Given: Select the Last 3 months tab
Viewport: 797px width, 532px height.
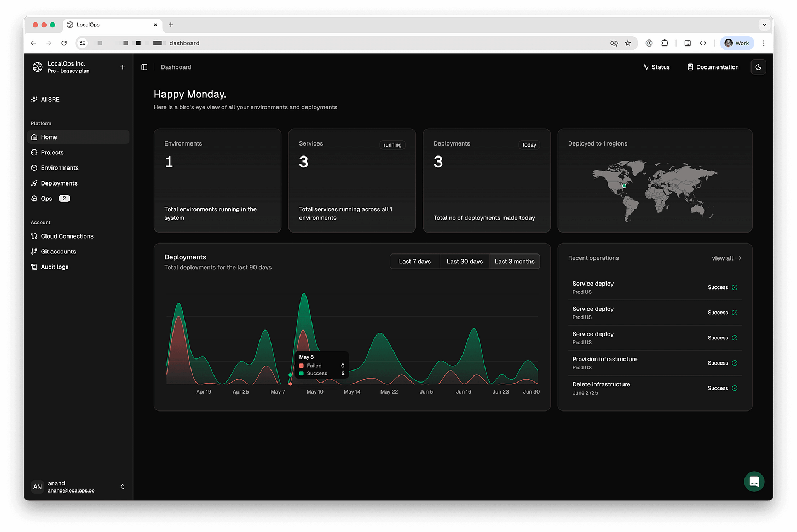Looking at the screenshot, I should [515, 262].
